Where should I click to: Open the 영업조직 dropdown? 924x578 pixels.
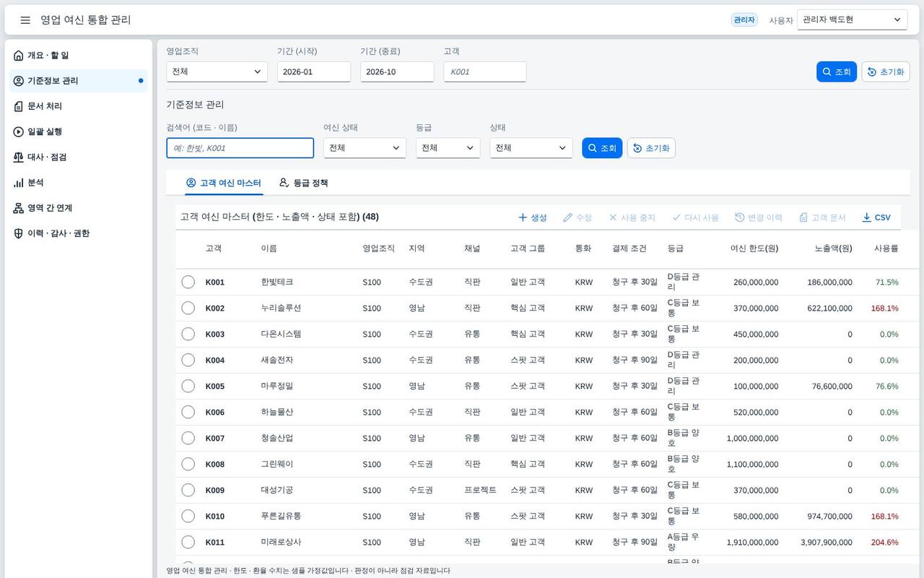[x=217, y=72]
